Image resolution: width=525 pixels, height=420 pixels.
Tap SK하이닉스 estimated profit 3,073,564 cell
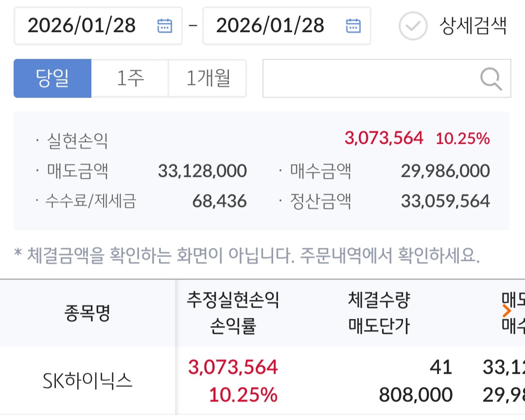233,367
